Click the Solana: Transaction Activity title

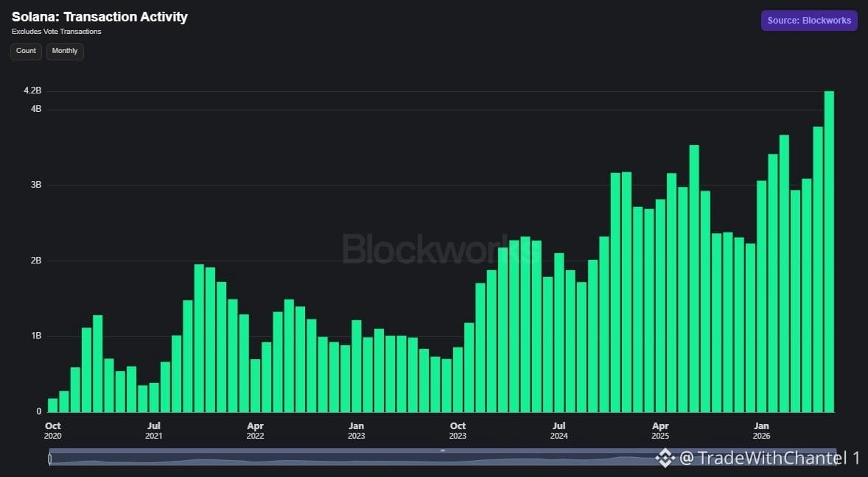coord(99,17)
